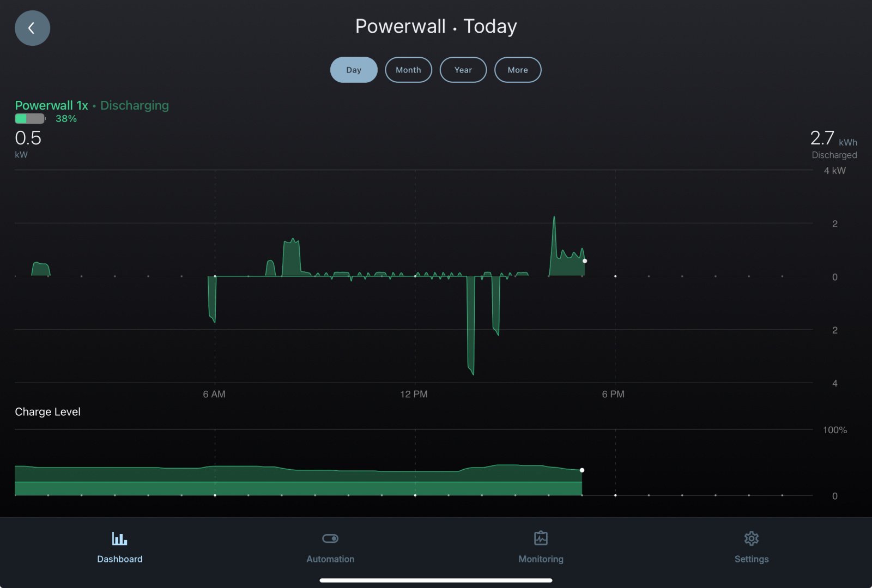Expand the More range options

pos(517,70)
